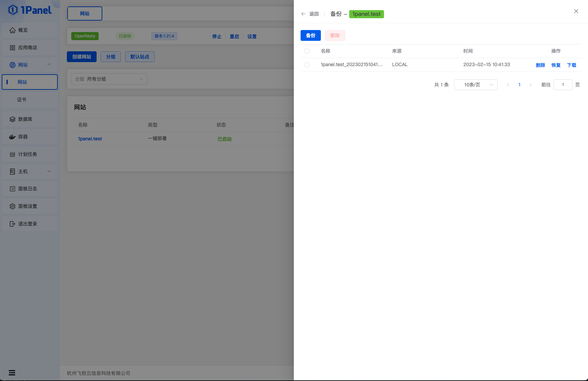The width and height of the screenshot is (588, 381).
Task: Click the database stack icon
Action: pos(12,119)
